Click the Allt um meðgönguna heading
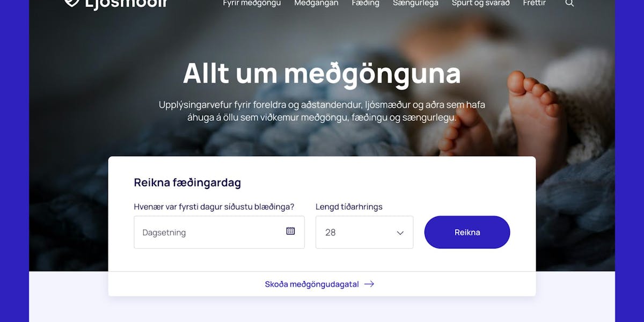 coord(322,74)
